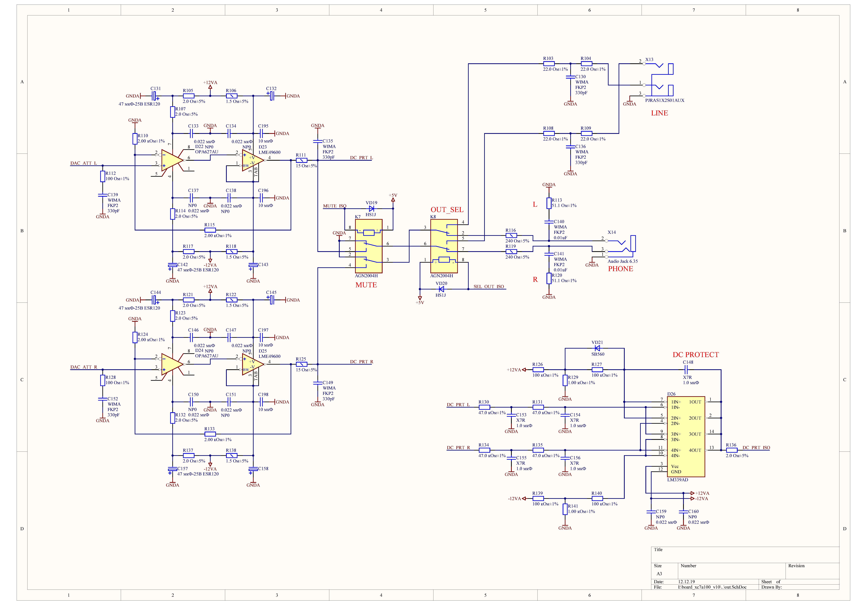Click the DAC_ATT_L net label
The height and width of the screenshot is (607, 868).
coord(84,163)
